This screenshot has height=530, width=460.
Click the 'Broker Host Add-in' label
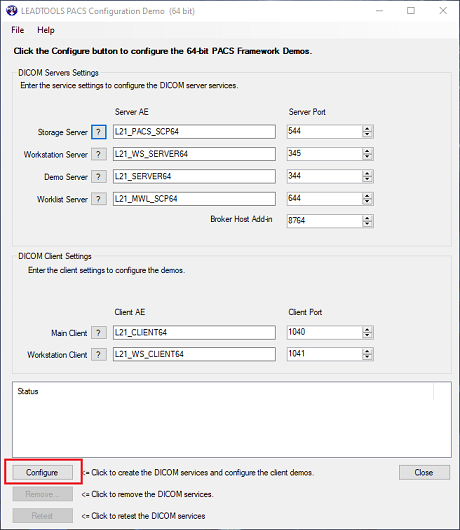(x=241, y=219)
